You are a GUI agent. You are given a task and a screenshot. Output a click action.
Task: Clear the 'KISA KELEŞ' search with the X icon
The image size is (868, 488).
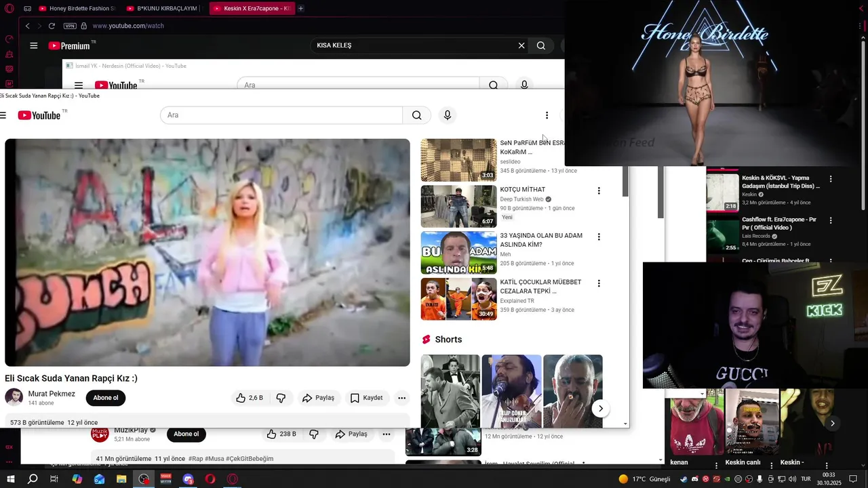pos(521,45)
